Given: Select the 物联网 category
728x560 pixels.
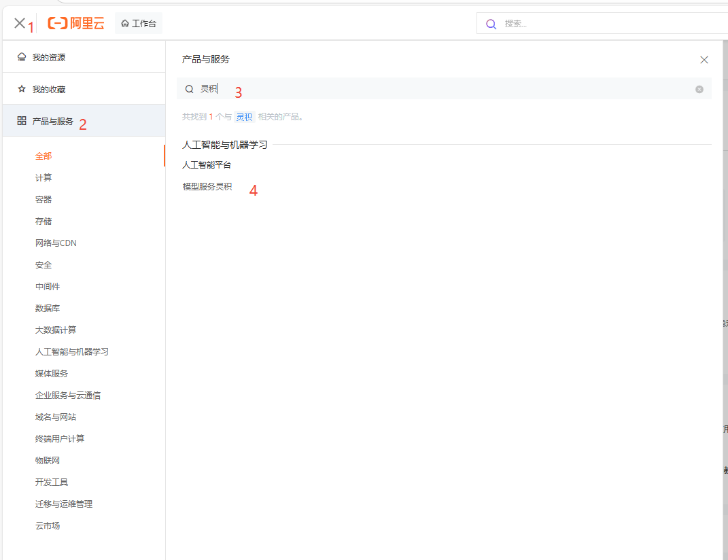Looking at the screenshot, I should coord(48,461).
